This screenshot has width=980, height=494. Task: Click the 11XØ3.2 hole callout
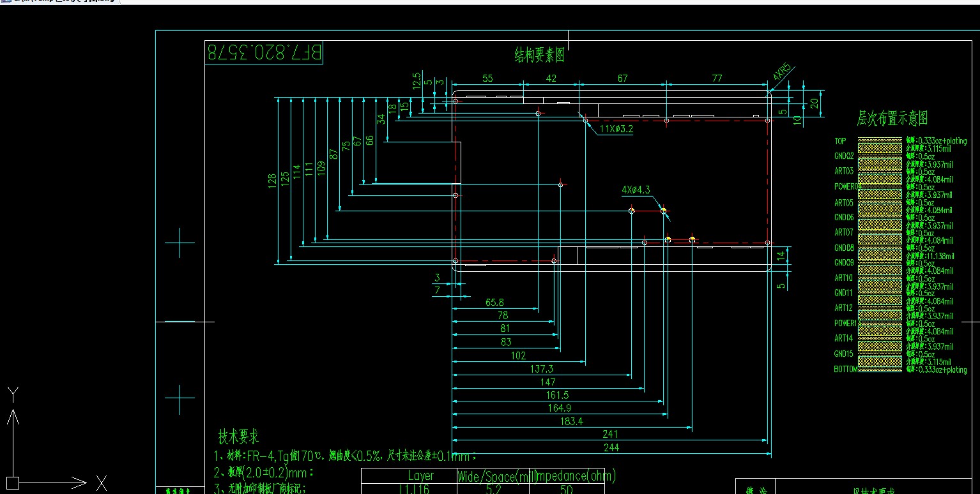[616, 129]
